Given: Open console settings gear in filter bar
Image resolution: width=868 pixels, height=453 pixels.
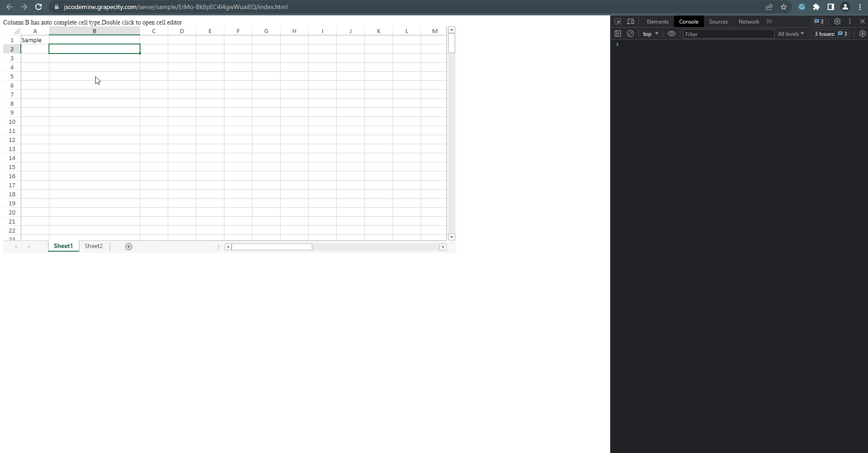Looking at the screenshot, I should pos(862,34).
